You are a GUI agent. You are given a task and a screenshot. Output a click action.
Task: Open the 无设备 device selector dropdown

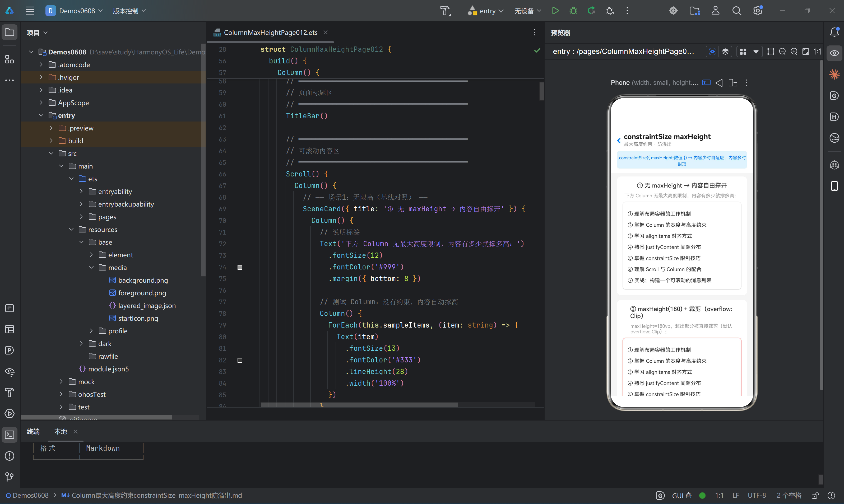point(527,11)
